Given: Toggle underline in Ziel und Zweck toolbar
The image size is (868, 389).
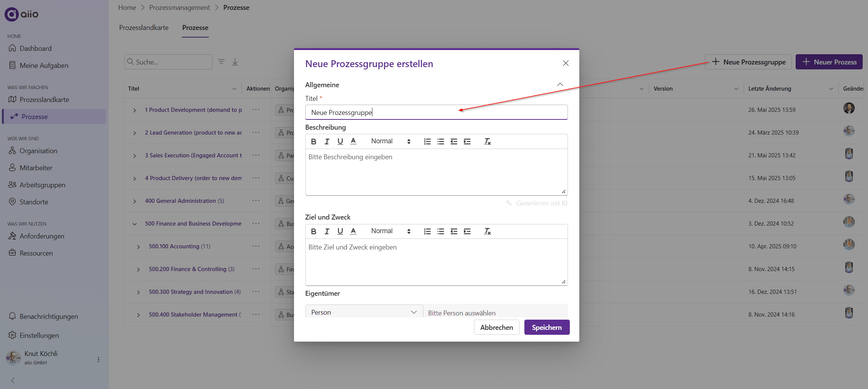Looking at the screenshot, I should [340, 231].
